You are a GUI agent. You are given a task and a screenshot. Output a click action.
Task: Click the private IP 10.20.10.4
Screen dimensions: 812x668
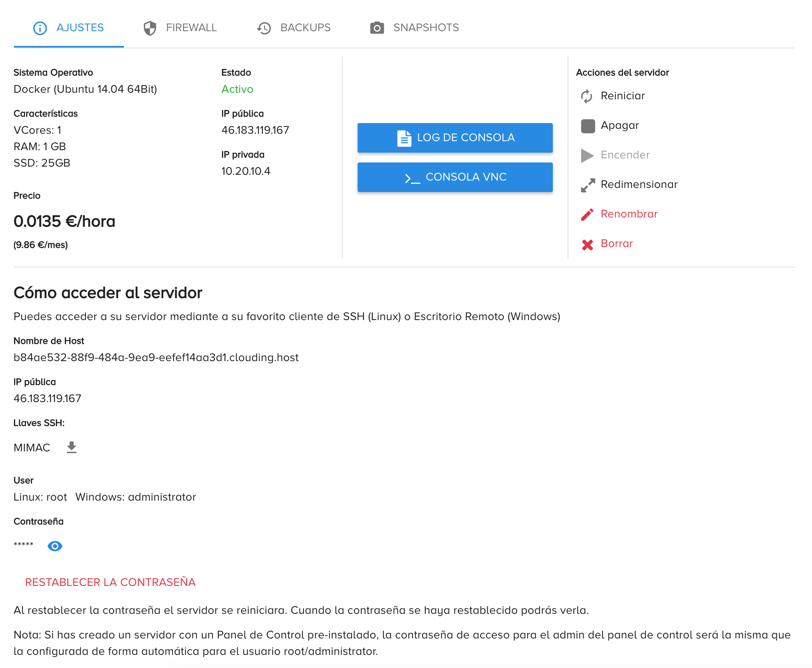(x=246, y=171)
